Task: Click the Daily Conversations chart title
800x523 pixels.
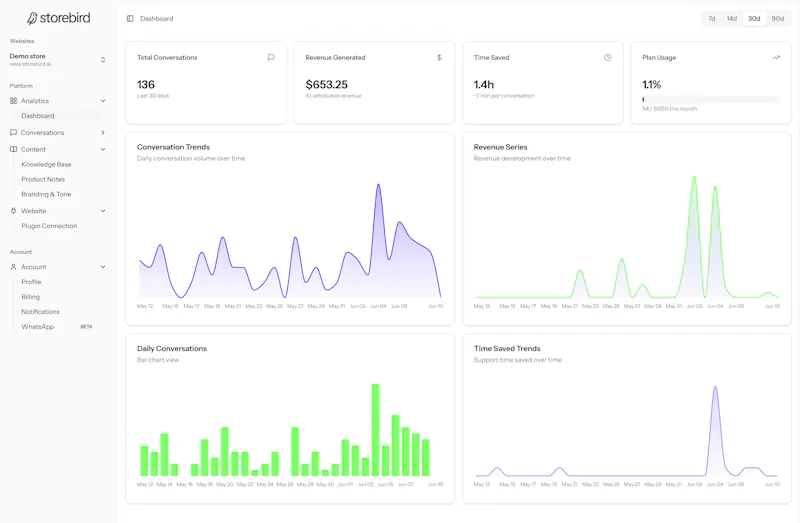Action: tap(172, 348)
